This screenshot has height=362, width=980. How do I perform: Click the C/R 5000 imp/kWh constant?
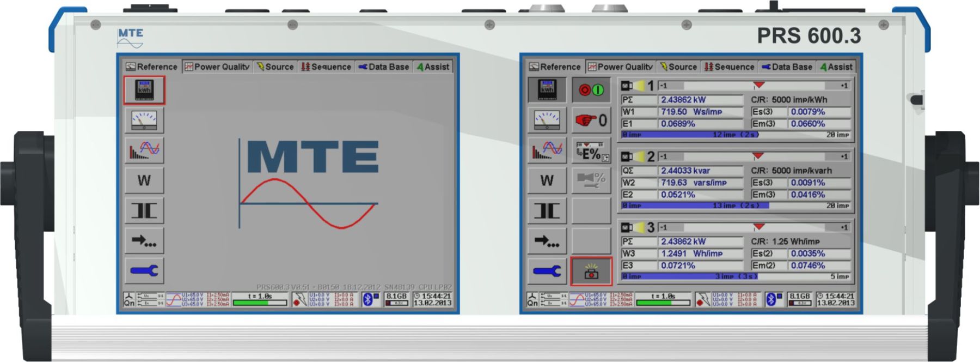tap(789, 100)
